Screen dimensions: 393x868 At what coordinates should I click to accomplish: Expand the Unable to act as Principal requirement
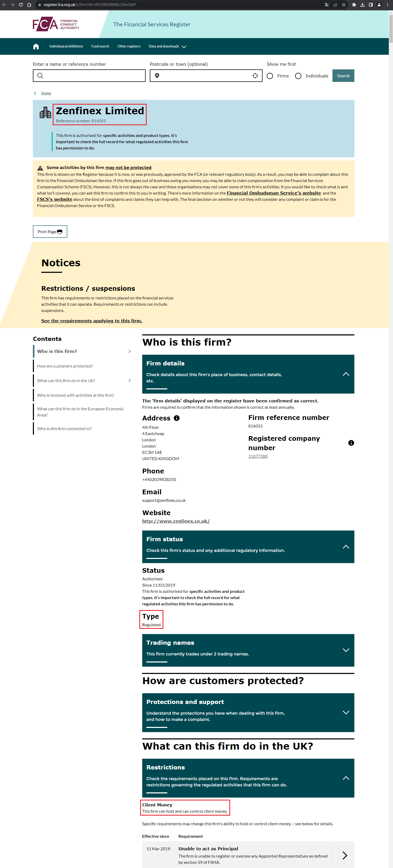tap(345, 855)
